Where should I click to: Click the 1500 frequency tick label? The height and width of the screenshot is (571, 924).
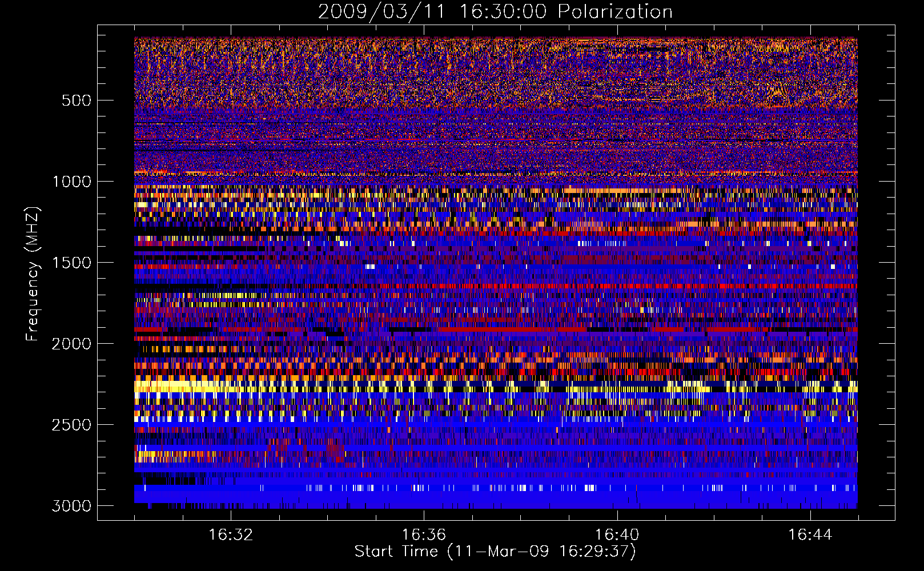tap(71, 263)
